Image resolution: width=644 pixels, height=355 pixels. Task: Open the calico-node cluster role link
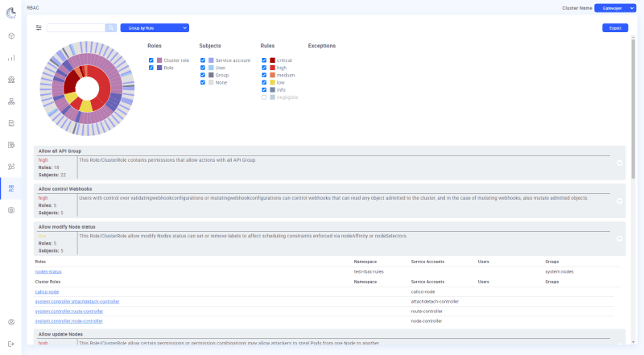pyautogui.click(x=47, y=291)
